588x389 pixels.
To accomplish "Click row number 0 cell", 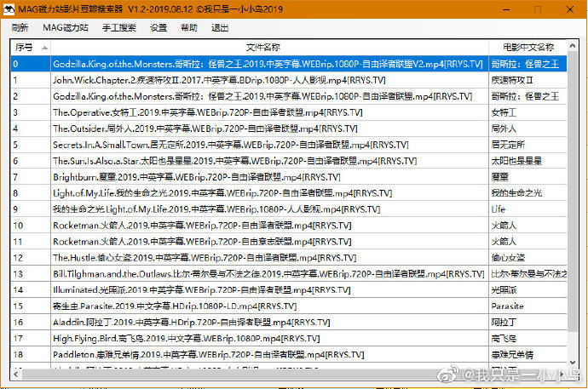I will tap(31, 64).
